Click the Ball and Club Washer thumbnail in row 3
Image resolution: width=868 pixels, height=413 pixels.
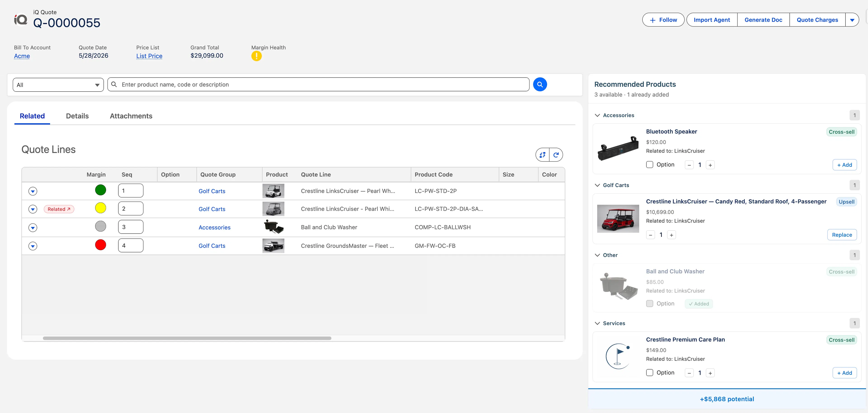click(x=273, y=227)
